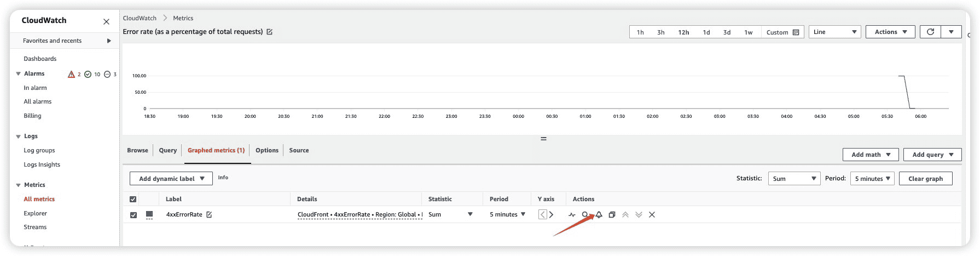Open the Actions dropdown menu

point(890,32)
